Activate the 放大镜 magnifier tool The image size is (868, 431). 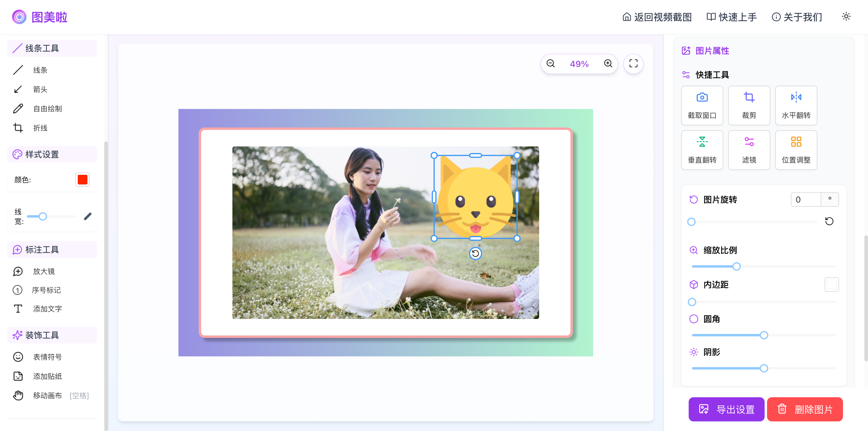(43, 271)
